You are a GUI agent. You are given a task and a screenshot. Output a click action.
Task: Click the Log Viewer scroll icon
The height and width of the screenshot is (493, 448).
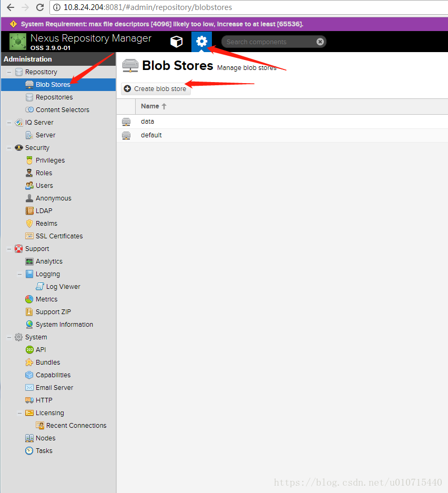(39, 286)
